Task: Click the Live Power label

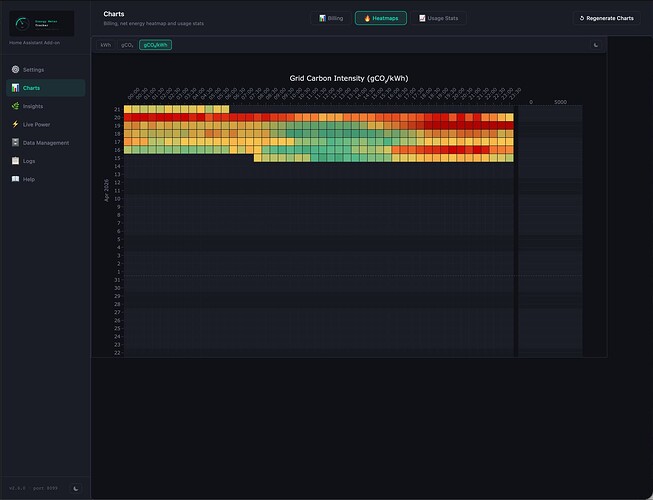Action: click(36, 124)
